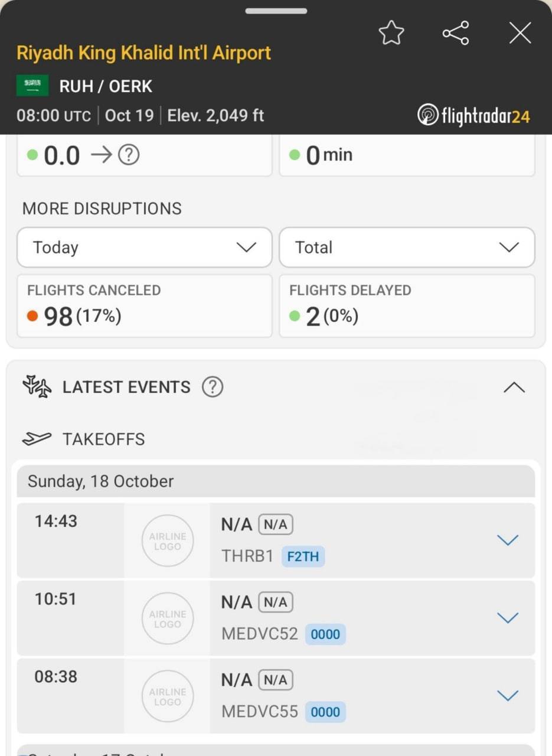Tap the Flightradar24 logo
This screenshot has height=756, width=552.
(x=473, y=115)
